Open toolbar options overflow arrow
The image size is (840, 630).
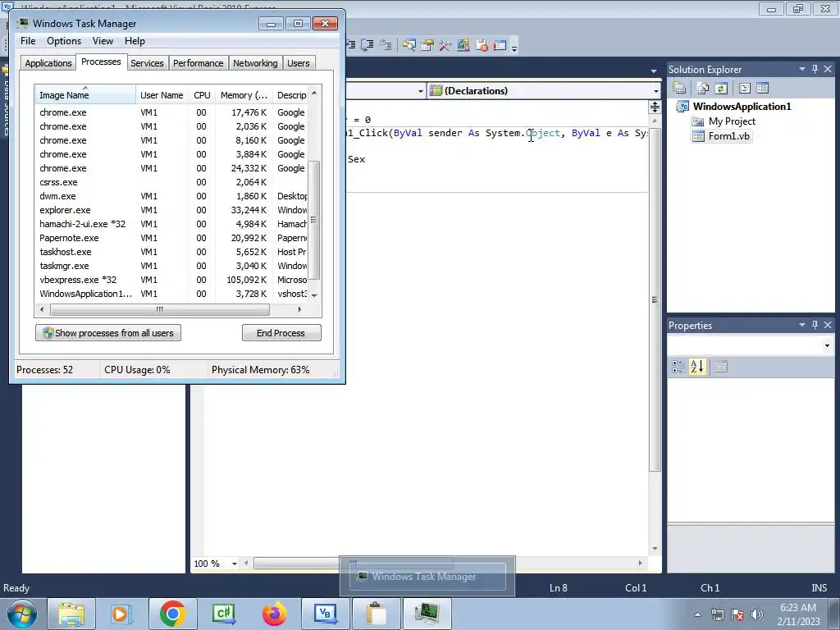tap(514, 48)
